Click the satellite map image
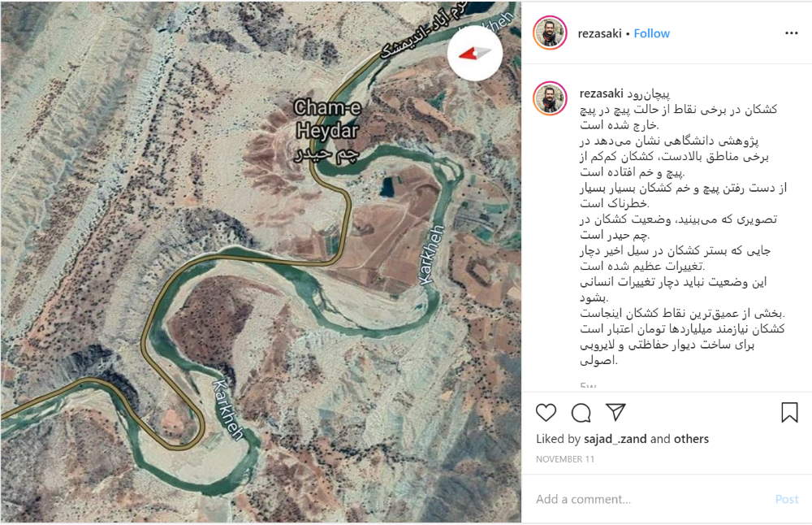 click(x=261, y=262)
